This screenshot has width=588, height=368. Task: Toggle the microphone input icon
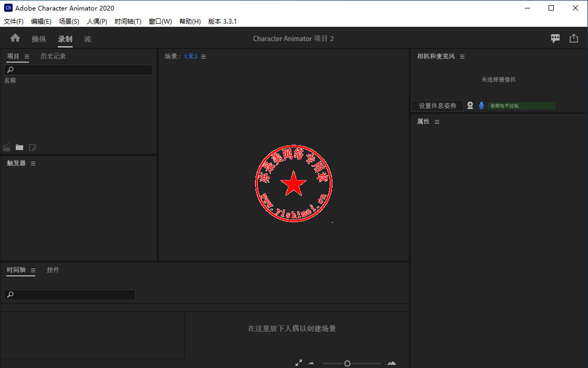tap(482, 105)
